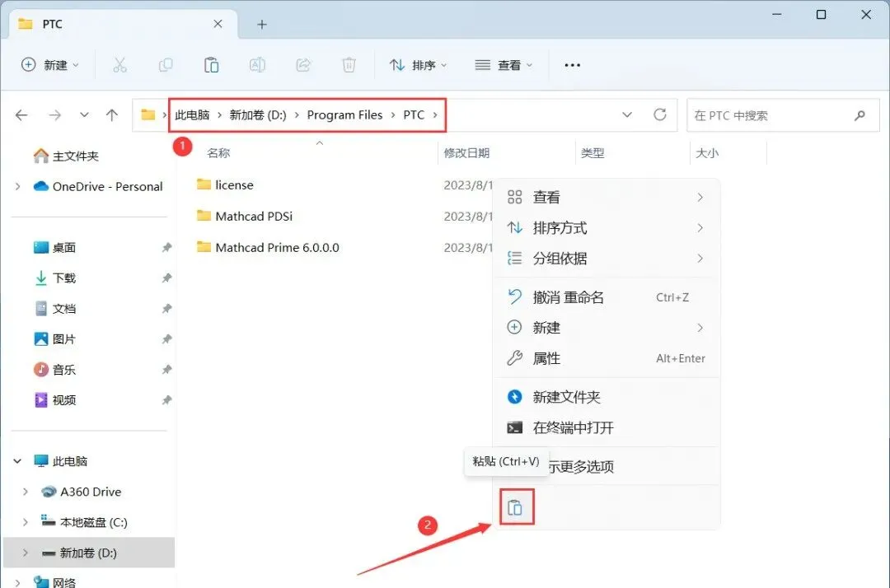Click Program Files in address breadcrumb

point(344,115)
